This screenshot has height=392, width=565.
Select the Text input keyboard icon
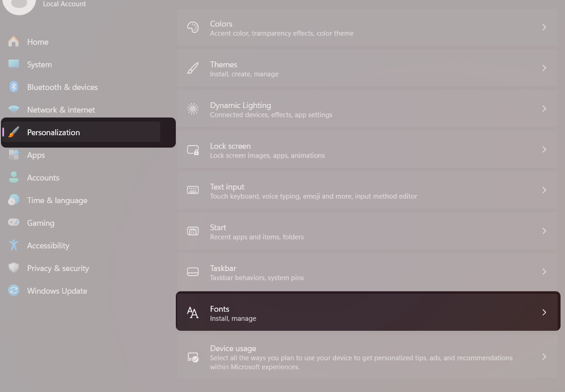pyautogui.click(x=193, y=190)
